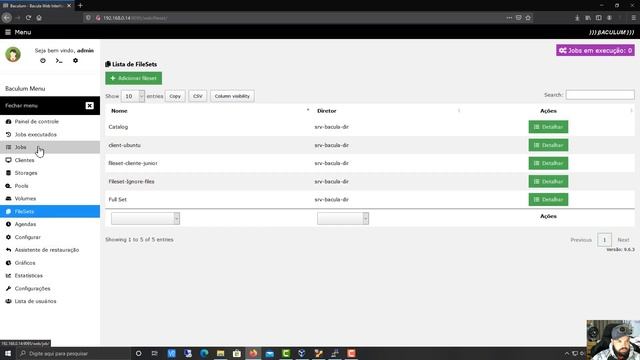Click the Configurar gear icon
The width and height of the screenshot is (640, 360).
tap(8, 237)
